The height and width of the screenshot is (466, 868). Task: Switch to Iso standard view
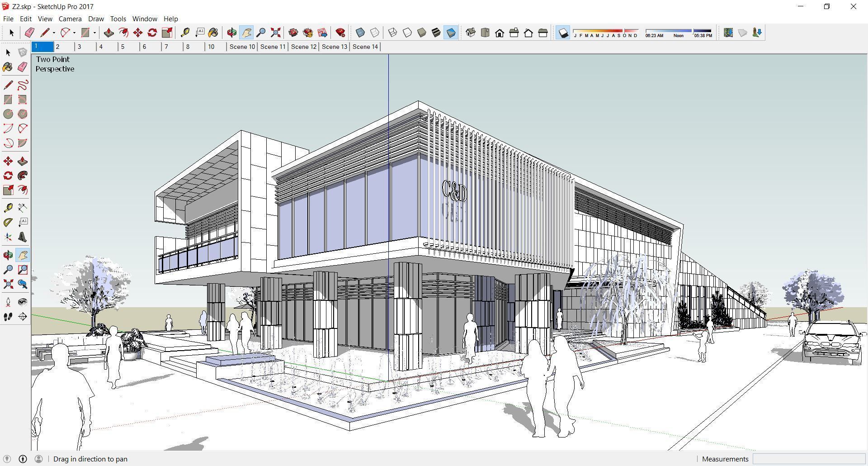tap(471, 33)
